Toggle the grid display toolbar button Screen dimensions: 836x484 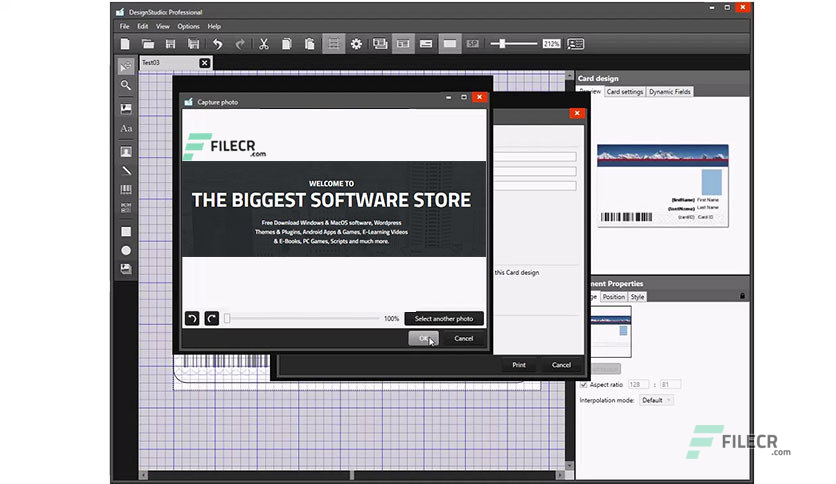(333, 44)
